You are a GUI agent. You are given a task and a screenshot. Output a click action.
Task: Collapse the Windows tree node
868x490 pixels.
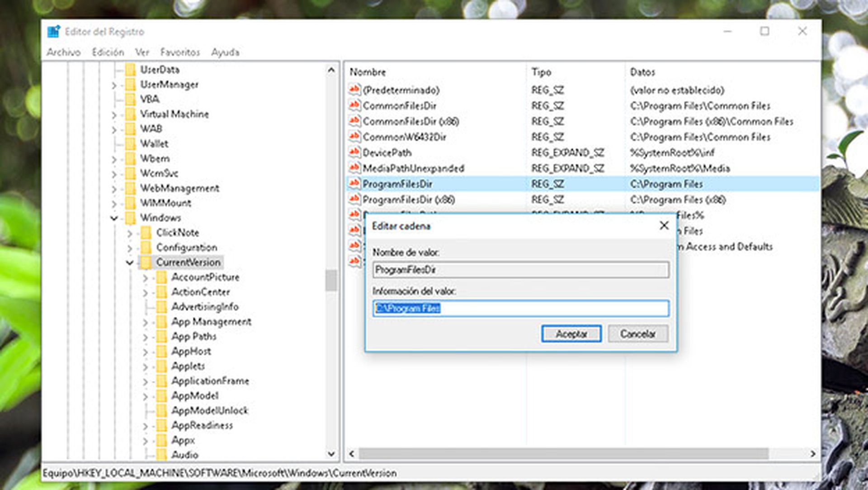tap(114, 218)
